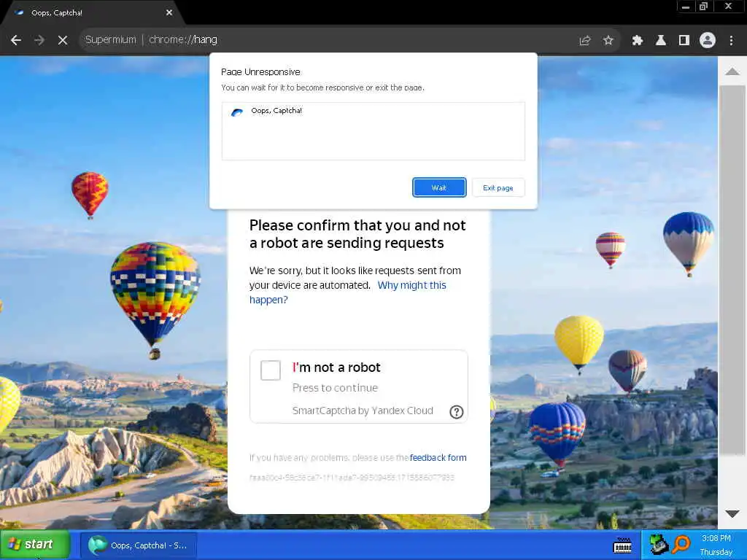This screenshot has width=747, height=560.
Task: Open the profile avatar menu
Action: (x=708, y=41)
